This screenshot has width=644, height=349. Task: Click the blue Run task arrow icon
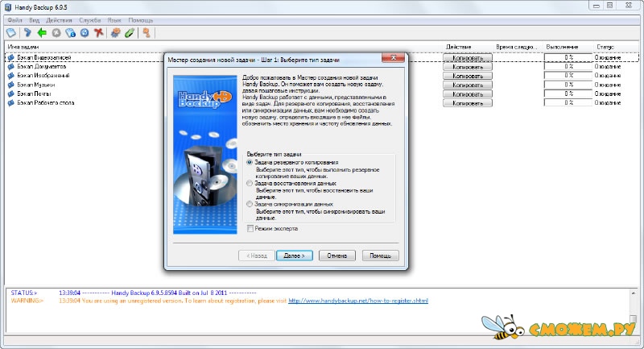pos(27,33)
